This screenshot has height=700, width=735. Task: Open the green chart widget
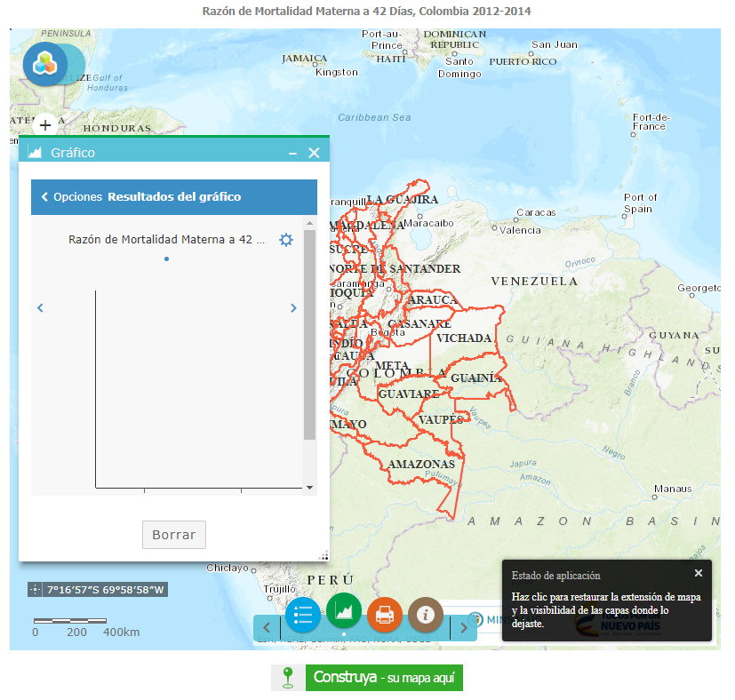point(344,611)
